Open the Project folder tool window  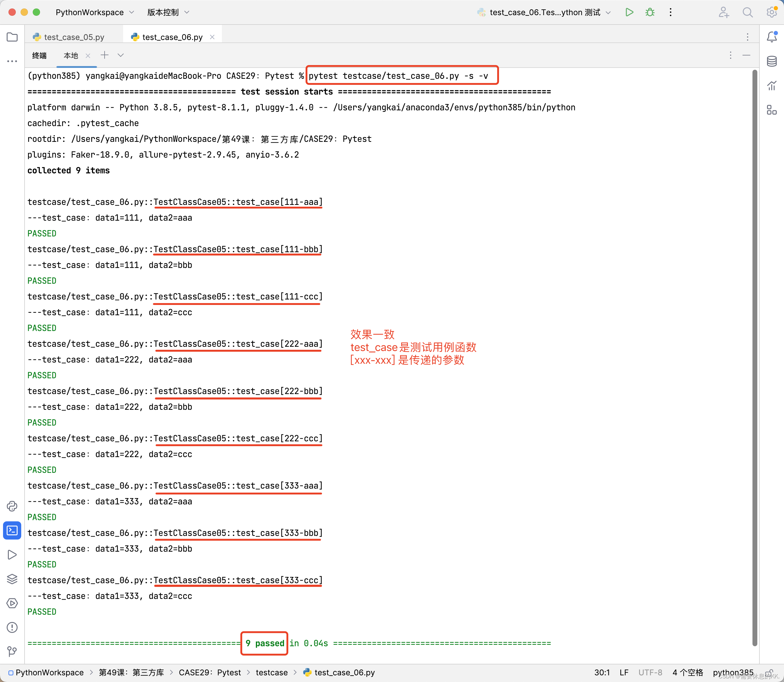click(x=12, y=37)
